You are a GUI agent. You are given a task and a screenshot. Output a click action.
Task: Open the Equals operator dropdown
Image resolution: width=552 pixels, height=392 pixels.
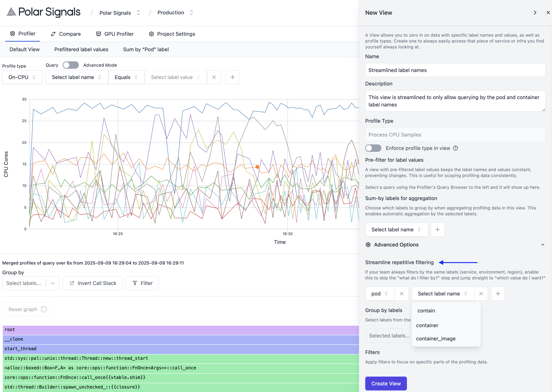point(126,77)
